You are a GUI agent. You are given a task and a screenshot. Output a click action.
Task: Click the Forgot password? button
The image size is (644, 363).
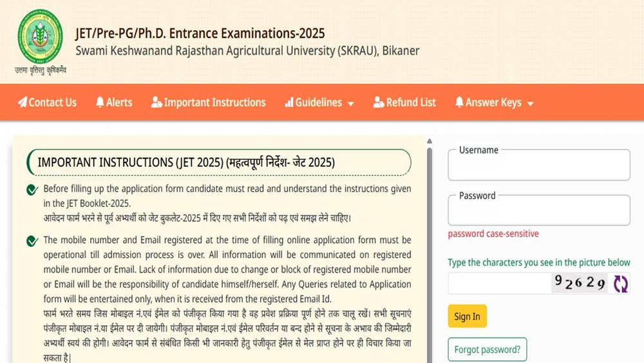click(x=487, y=349)
